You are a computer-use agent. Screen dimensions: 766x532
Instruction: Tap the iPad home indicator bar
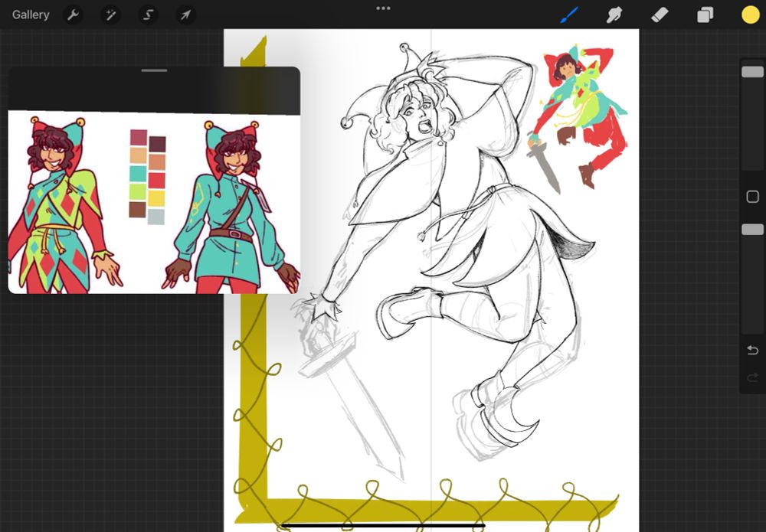point(383,526)
